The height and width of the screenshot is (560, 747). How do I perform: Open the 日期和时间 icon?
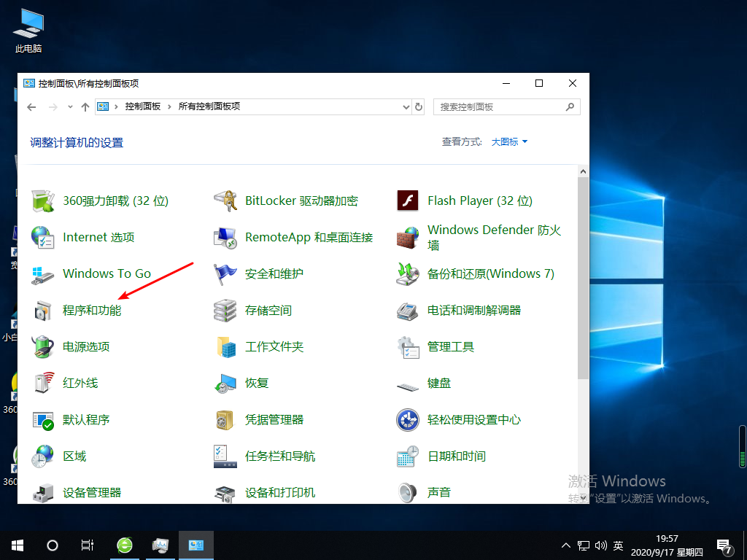tap(407, 456)
